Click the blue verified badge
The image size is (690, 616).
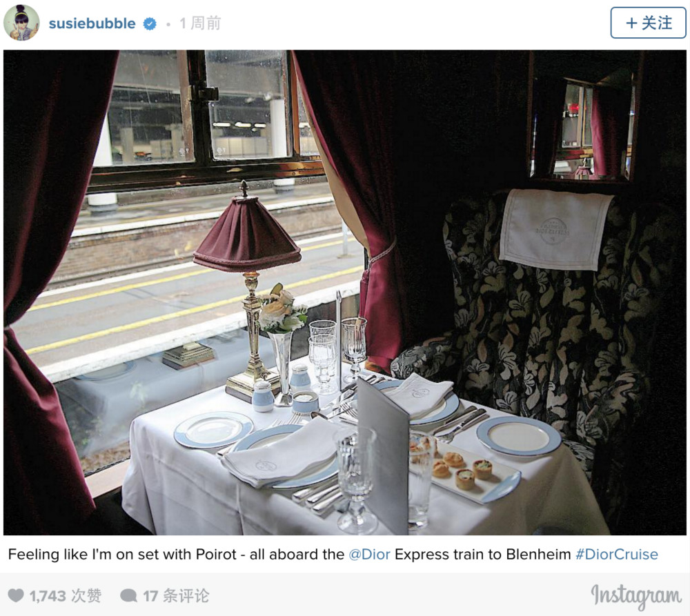pos(150,23)
